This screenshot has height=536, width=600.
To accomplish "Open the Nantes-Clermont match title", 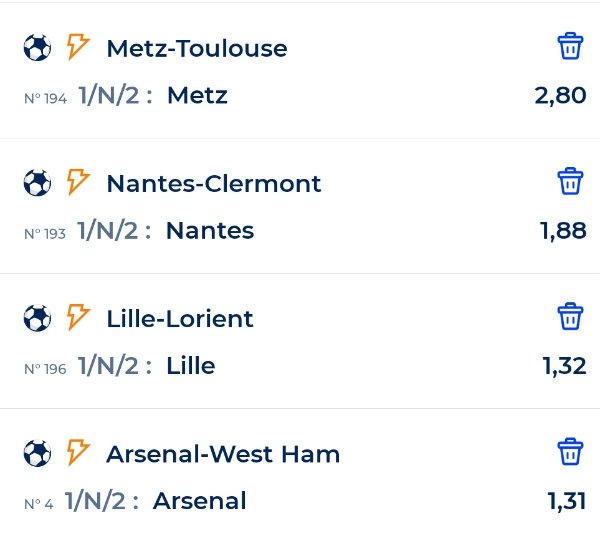I will pyautogui.click(x=214, y=184).
